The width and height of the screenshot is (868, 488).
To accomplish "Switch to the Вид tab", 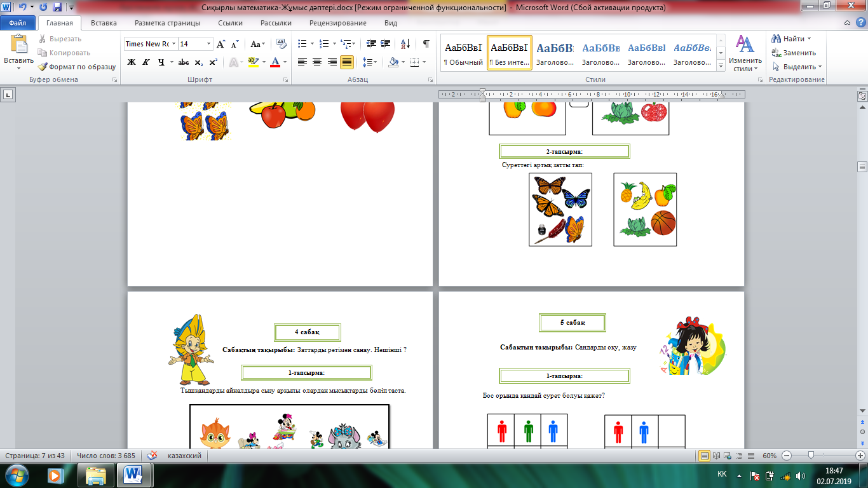I will [391, 23].
